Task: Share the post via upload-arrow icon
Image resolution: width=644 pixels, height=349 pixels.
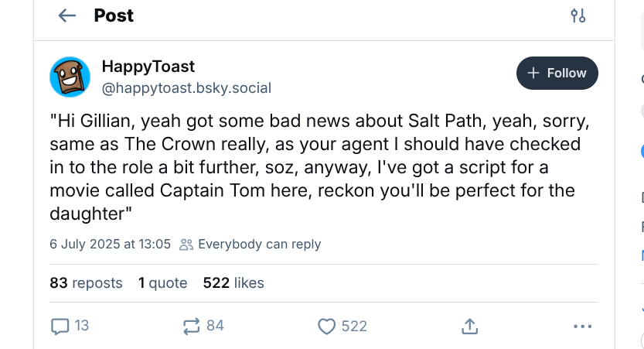Action: pos(469,327)
